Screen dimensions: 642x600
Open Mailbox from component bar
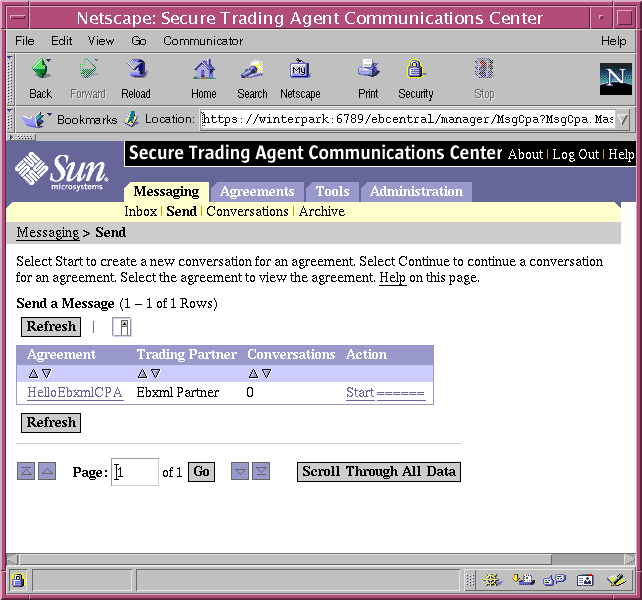click(523, 580)
